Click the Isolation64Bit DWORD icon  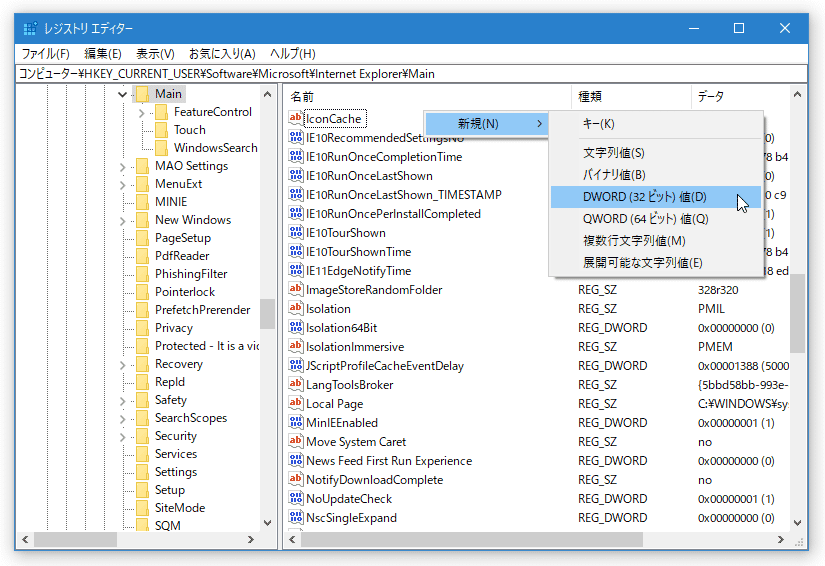tap(296, 327)
